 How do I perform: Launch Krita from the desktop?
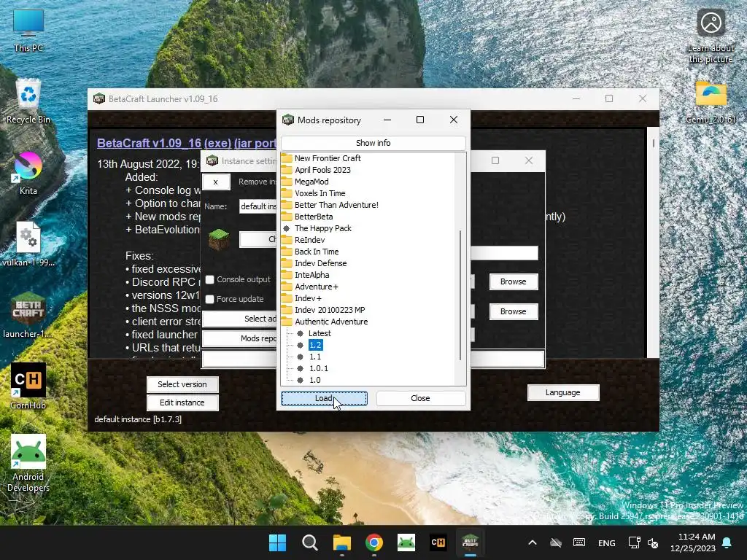pyautogui.click(x=28, y=174)
